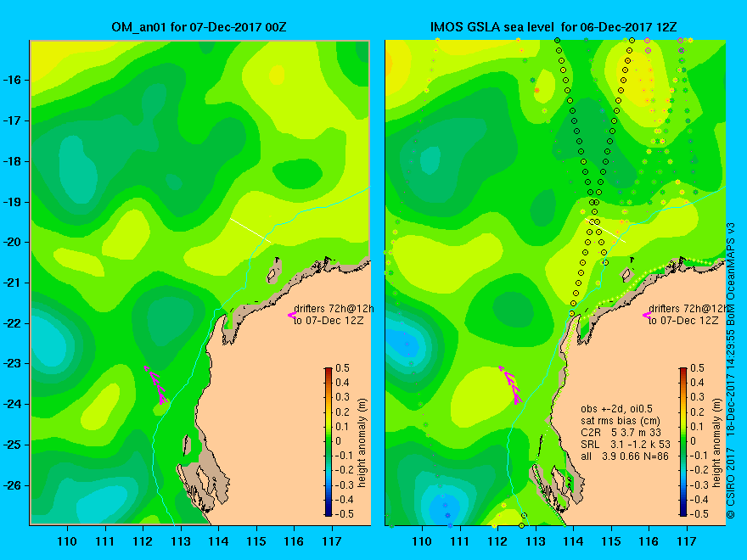The width and height of the screenshot is (747, 560).
Task: Select the -22 latitude tick label
Action: [13, 323]
